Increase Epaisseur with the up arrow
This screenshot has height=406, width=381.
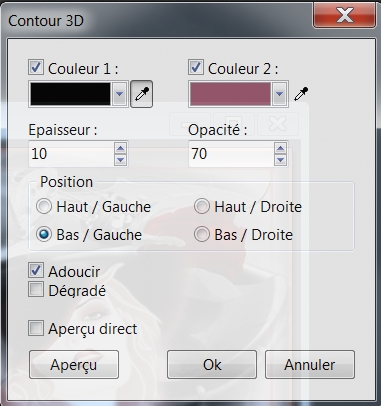point(120,148)
